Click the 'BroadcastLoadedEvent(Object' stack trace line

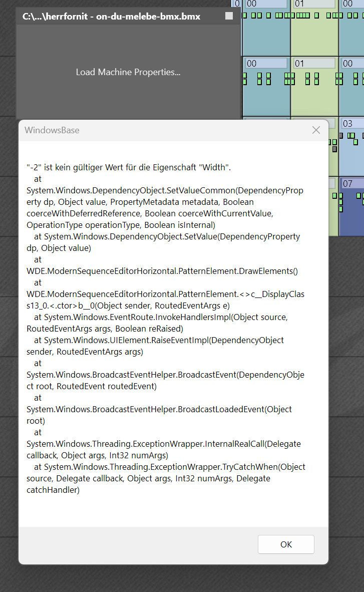159,409
